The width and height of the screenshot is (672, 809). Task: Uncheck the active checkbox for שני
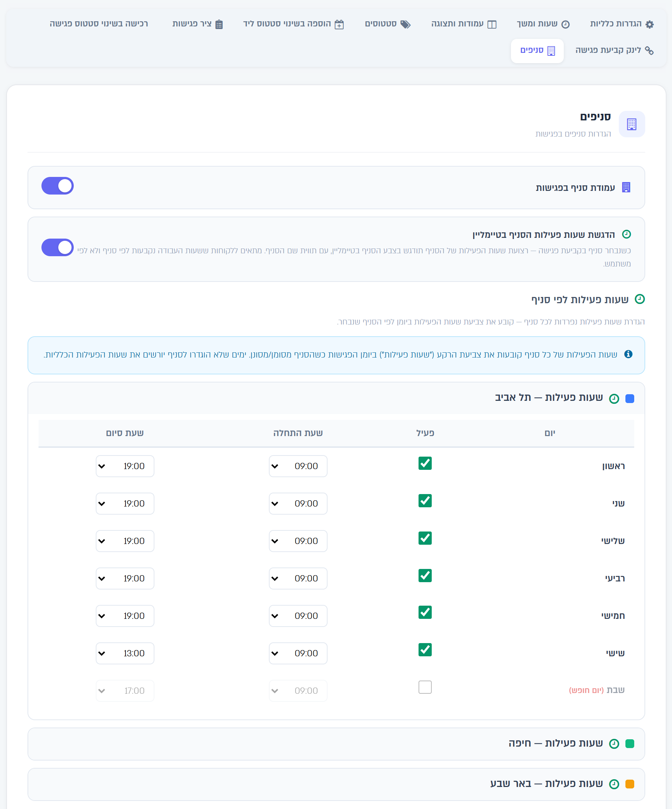tap(425, 501)
